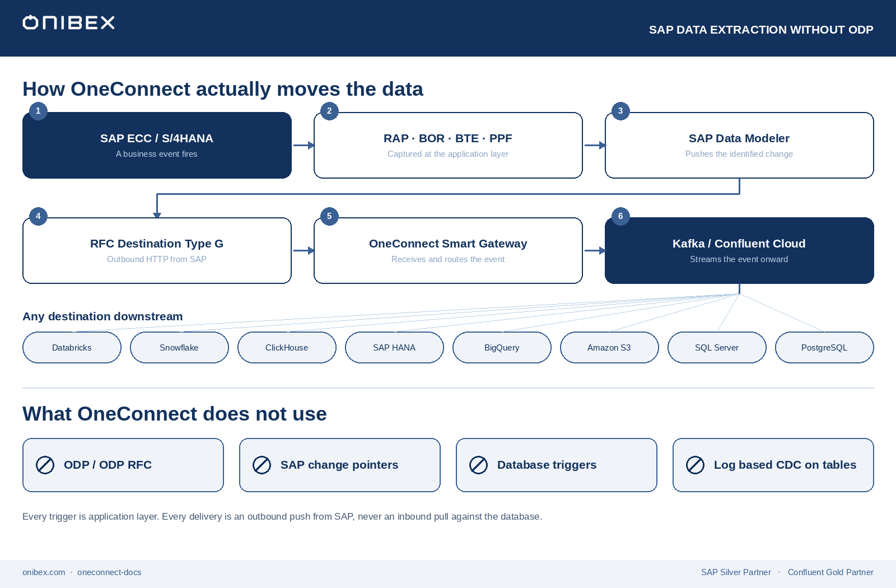This screenshot has width=896, height=588.
Task: Click the RFC Destination Type G box
Action: click(x=157, y=251)
